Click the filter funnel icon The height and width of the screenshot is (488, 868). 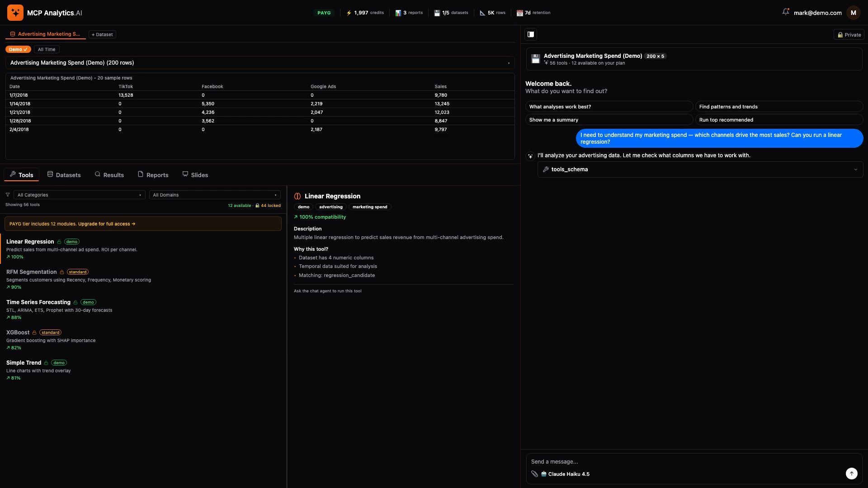tap(8, 195)
